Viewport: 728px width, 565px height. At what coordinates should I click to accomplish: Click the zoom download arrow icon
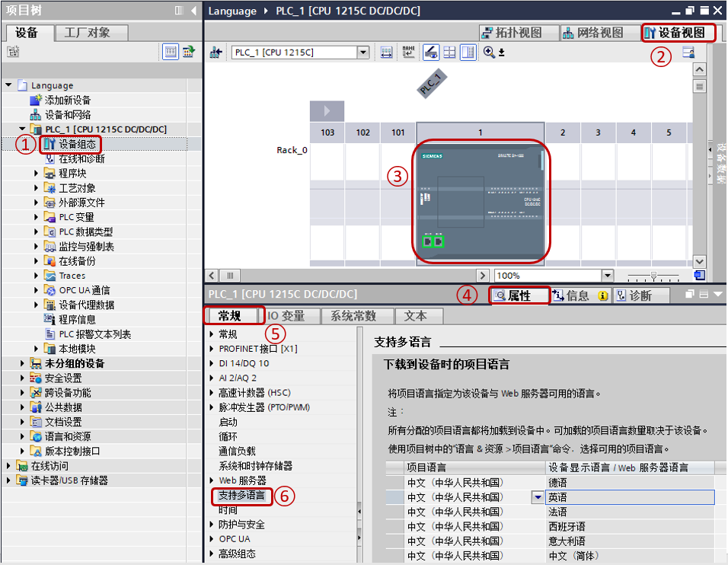tap(502, 53)
